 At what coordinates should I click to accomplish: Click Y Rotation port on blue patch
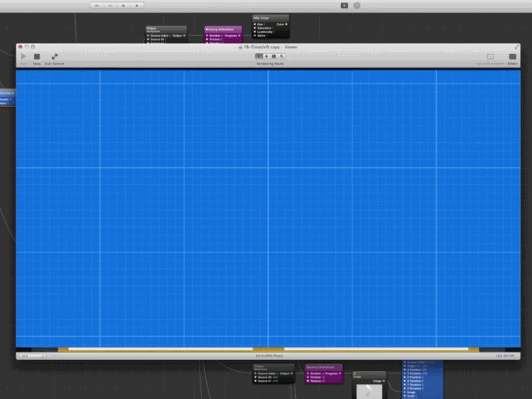click(405, 385)
